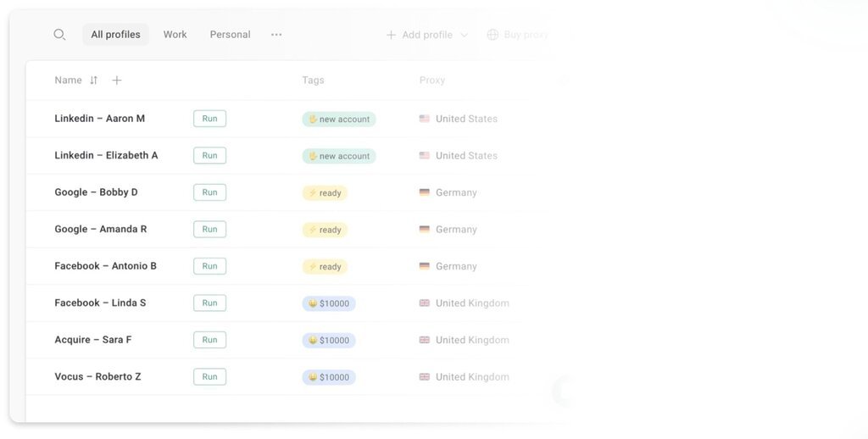Run the Facebook – Linda S profile
The width and height of the screenshot is (868, 439).
[210, 303]
